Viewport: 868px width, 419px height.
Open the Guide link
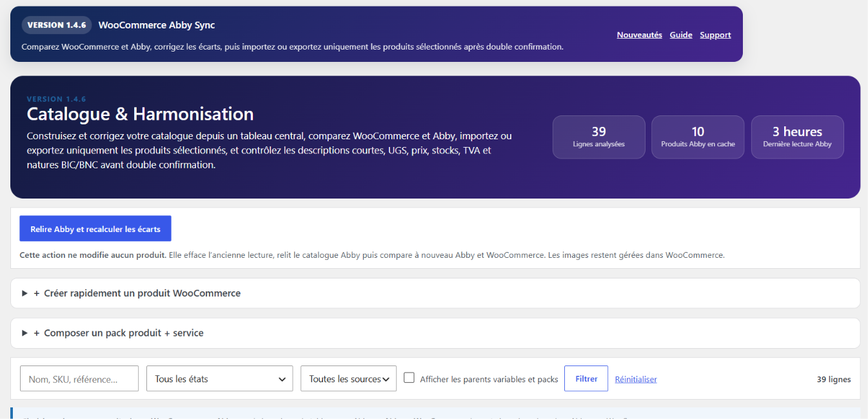point(680,35)
